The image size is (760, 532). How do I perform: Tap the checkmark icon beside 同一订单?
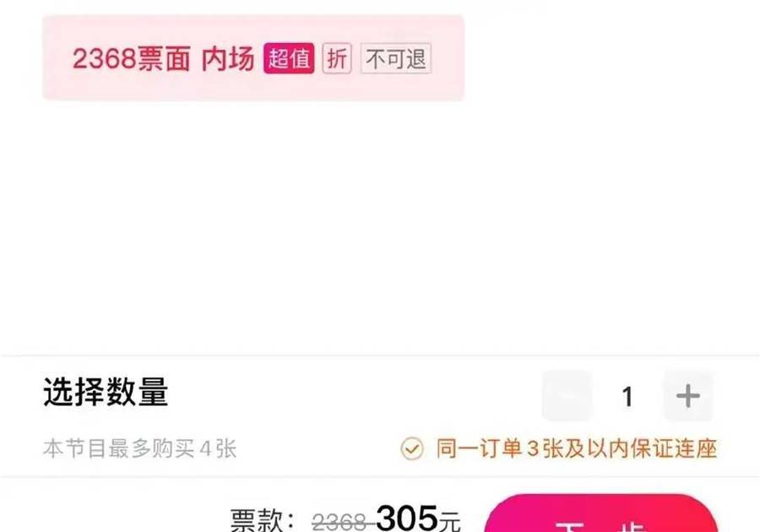411,448
